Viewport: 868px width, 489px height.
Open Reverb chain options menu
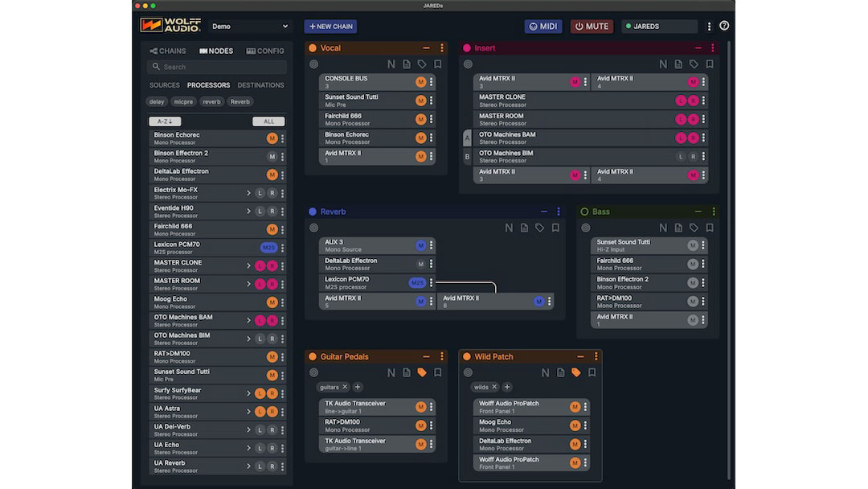point(559,212)
